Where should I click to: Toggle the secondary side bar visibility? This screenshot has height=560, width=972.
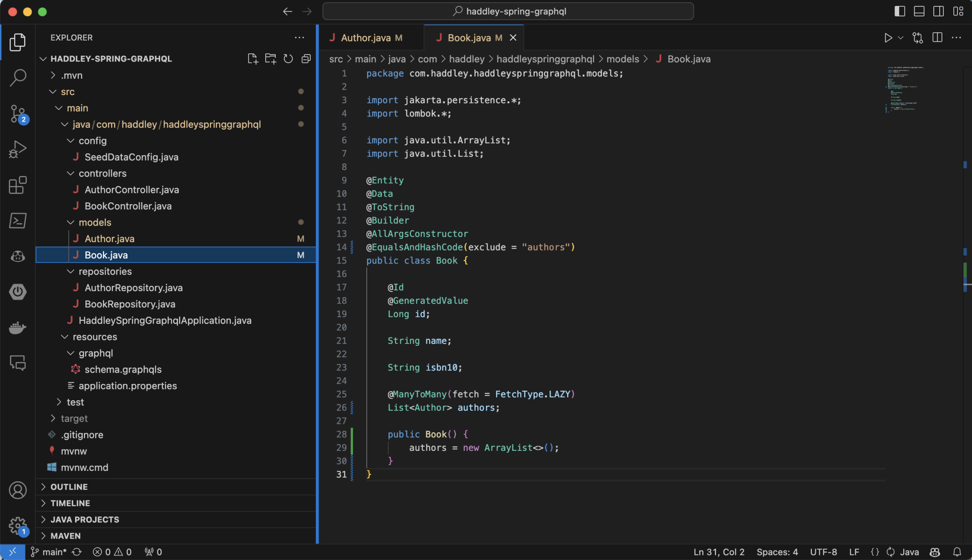[938, 11]
